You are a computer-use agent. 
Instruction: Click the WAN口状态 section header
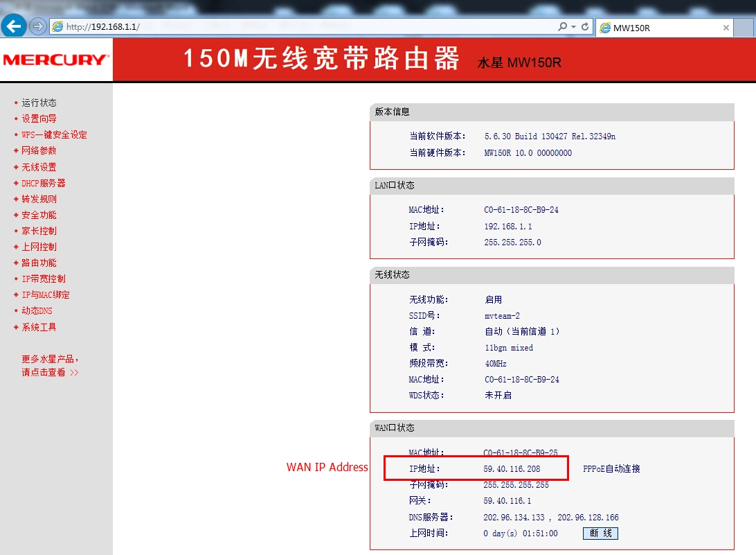point(552,428)
